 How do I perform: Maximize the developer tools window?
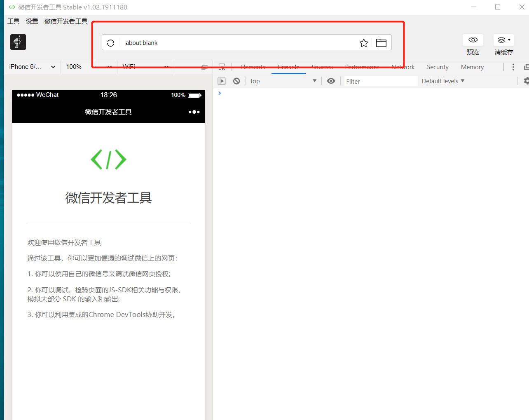498,7
